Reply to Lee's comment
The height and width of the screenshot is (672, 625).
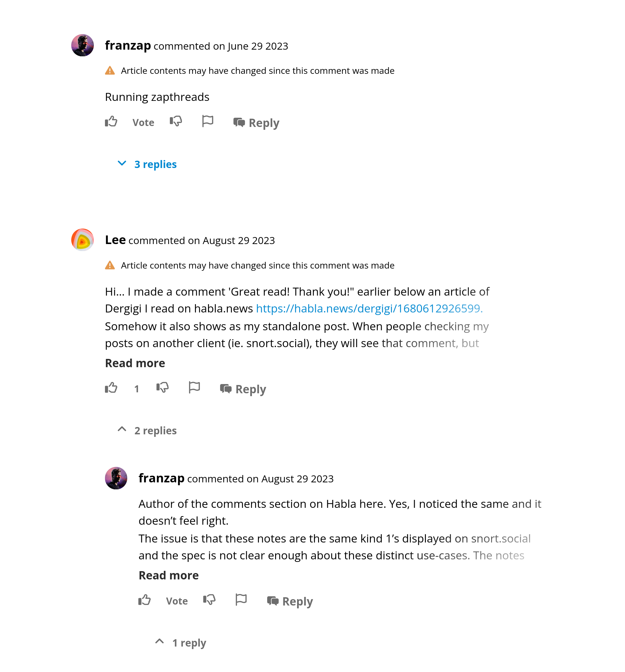tap(243, 389)
